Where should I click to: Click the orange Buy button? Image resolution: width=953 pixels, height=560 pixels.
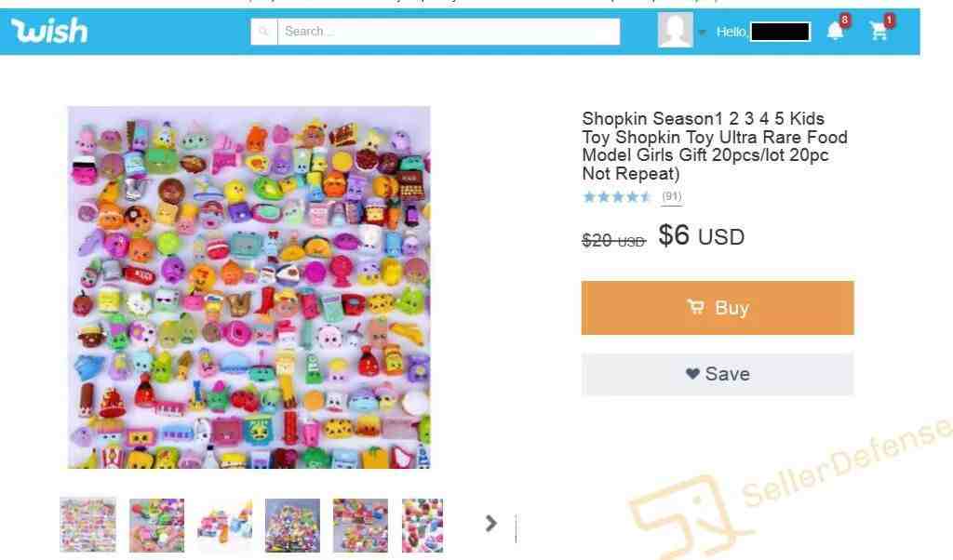coord(718,308)
